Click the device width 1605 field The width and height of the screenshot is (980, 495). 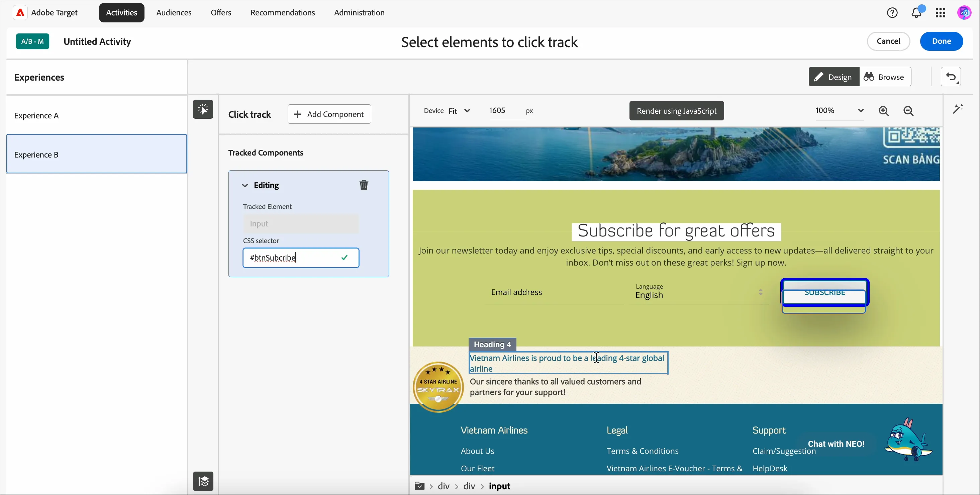coord(507,111)
